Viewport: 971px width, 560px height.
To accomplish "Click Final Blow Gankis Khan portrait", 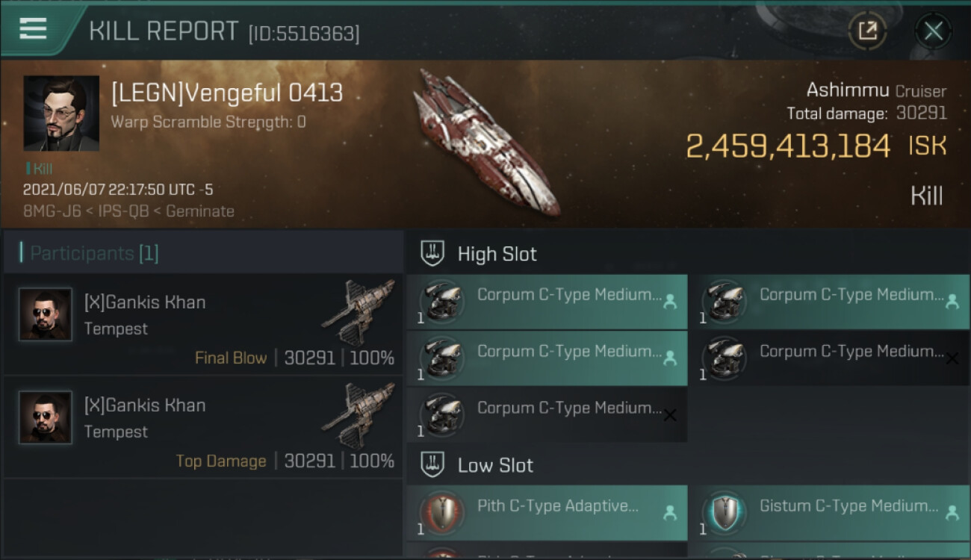I will click(x=46, y=315).
